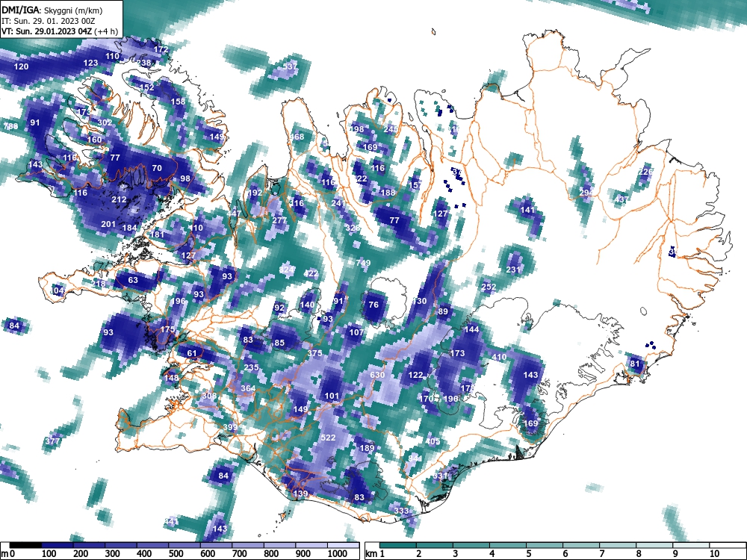Click the visibility value '294' in the northeast

click(x=586, y=193)
